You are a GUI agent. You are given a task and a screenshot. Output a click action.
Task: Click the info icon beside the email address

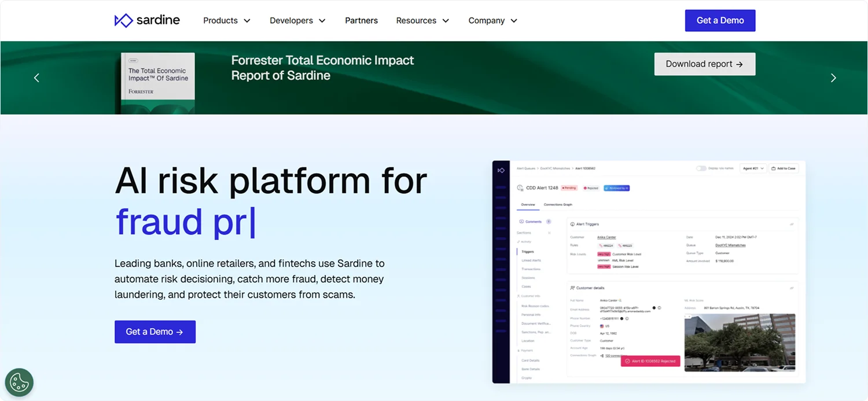[659, 308]
